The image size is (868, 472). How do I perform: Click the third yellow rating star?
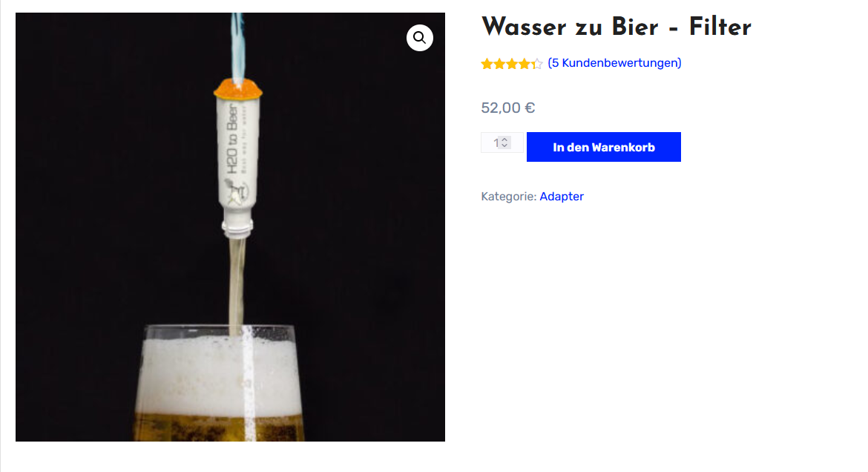tap(512, 64)
